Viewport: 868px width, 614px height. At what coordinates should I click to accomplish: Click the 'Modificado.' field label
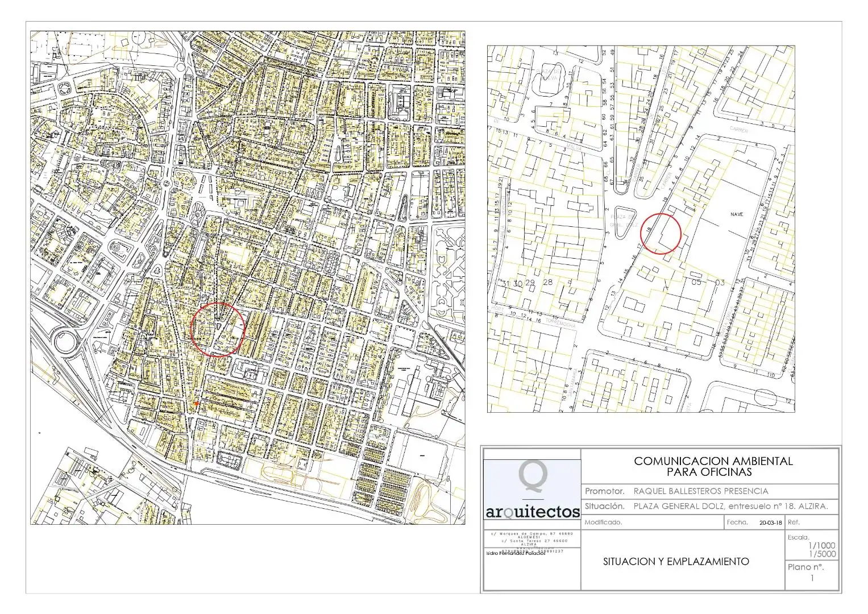(x=603, y=522)
